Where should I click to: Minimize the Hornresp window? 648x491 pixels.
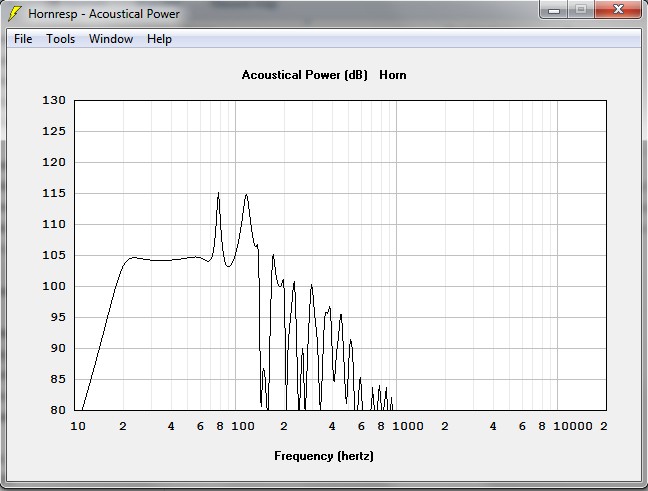(x=554, y=10)
